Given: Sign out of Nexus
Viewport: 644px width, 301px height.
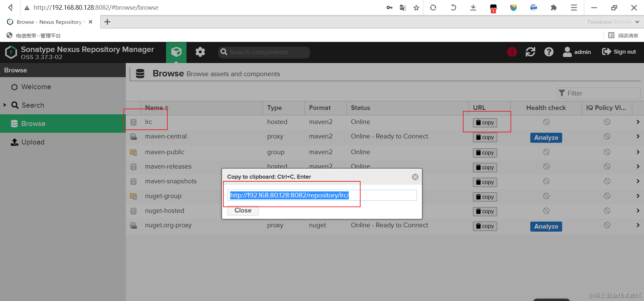Looking at the screenshot, I should click(619, 52).
